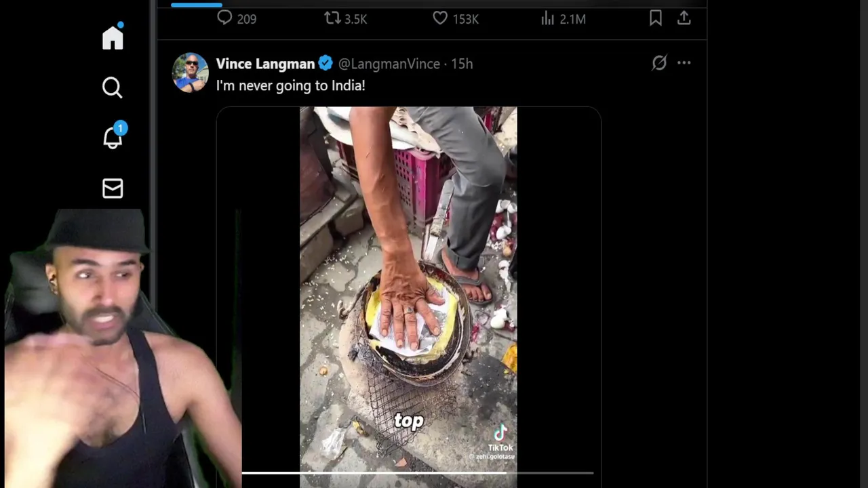The image size is (868, 488).
Task: Open the 15h timestamp link
Action: (462, 64)
